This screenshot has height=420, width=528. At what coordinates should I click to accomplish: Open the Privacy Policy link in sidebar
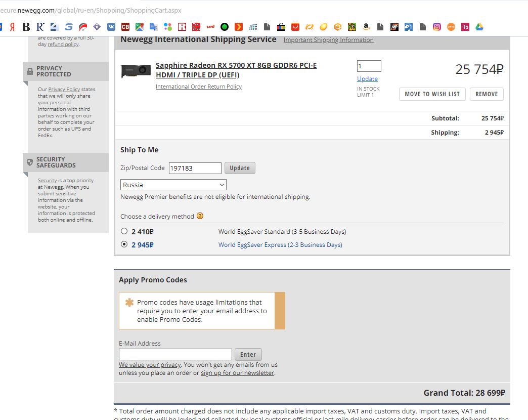pos(64,89)
